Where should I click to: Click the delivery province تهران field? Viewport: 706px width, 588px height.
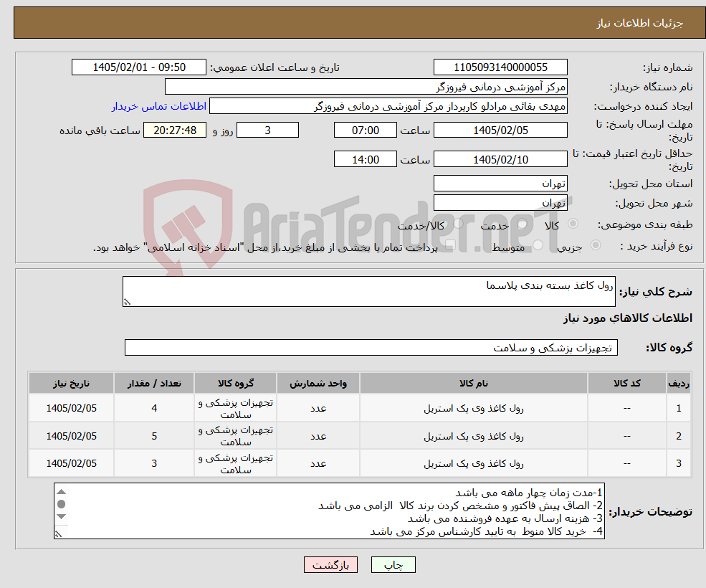pos(500,184)
